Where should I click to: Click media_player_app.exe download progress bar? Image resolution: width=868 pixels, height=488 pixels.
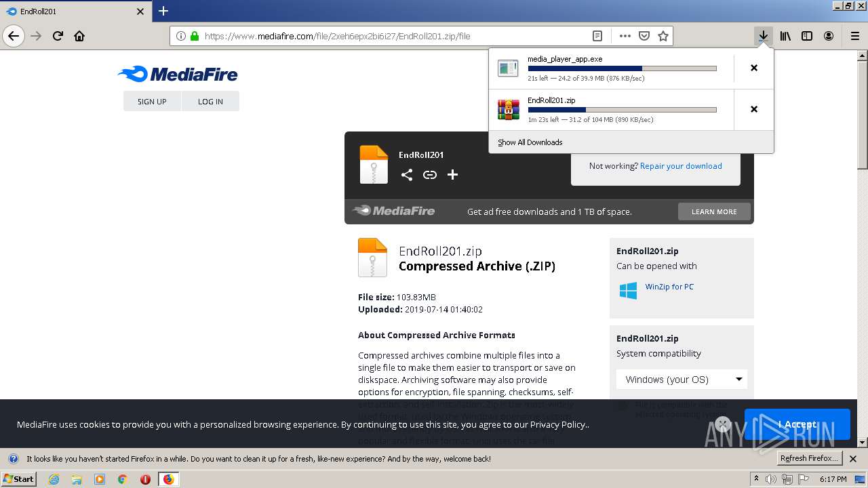point(622,68)
